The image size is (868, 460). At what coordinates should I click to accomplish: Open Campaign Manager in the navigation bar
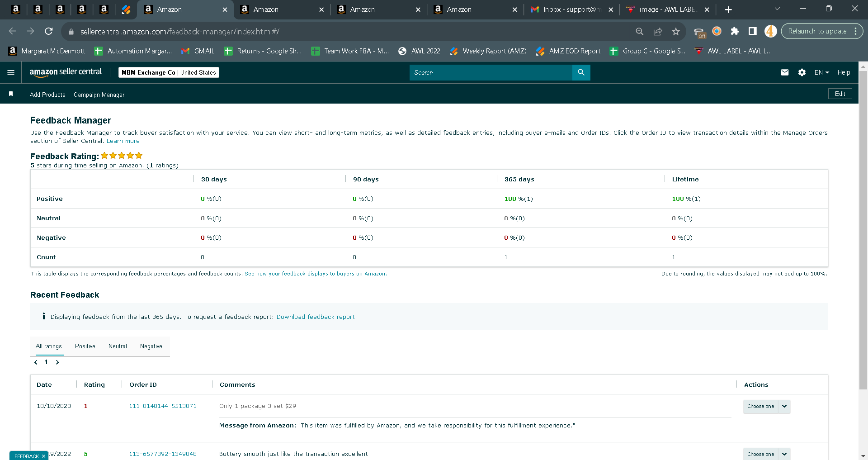pos(99,95)
